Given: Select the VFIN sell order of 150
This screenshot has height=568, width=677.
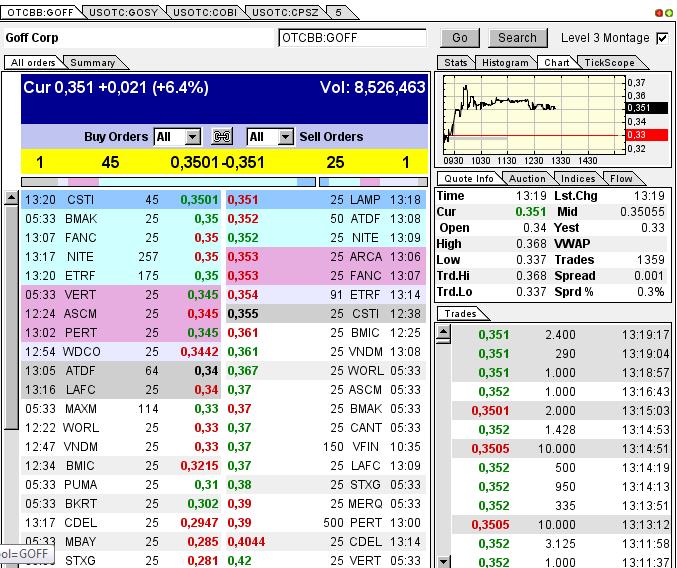Looking at the screenshot, I should (x=326, y=446).
